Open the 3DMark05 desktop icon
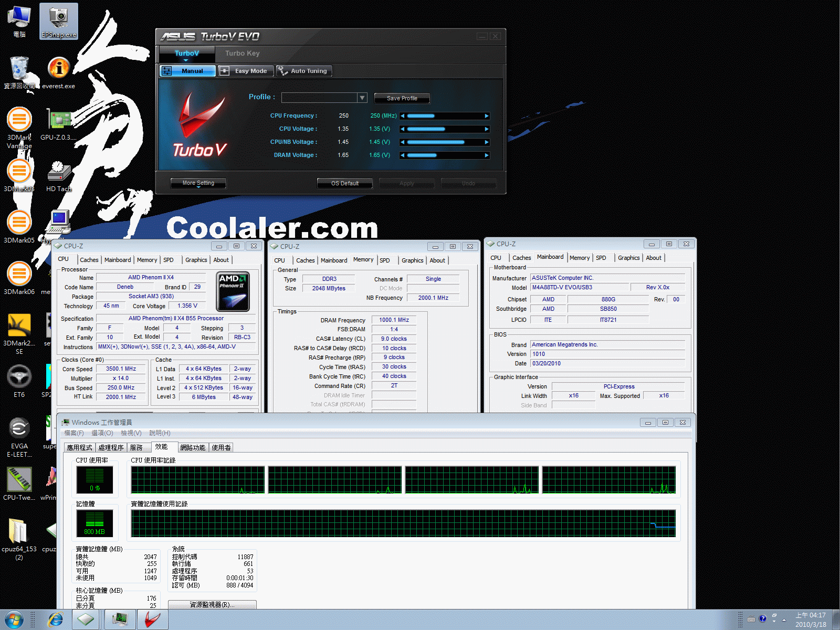Viewport: 840px width, 630px height. click(x=19, y=227)
